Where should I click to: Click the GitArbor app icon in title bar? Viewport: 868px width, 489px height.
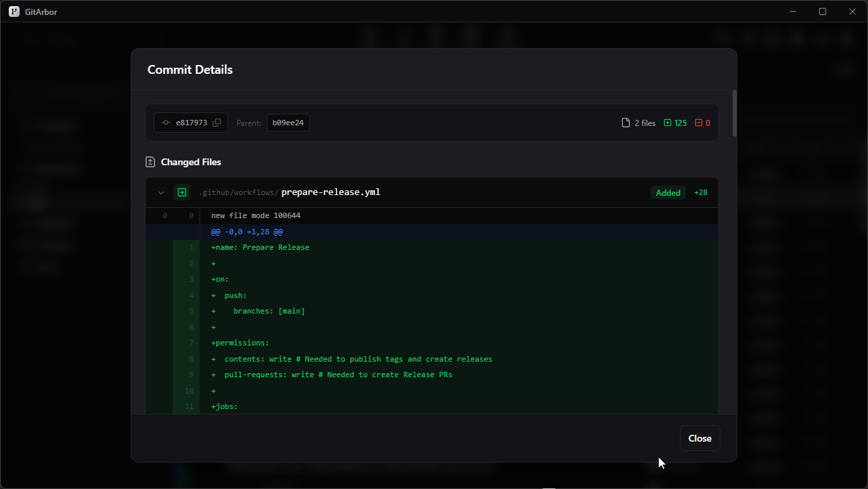[x=14, y=12]
